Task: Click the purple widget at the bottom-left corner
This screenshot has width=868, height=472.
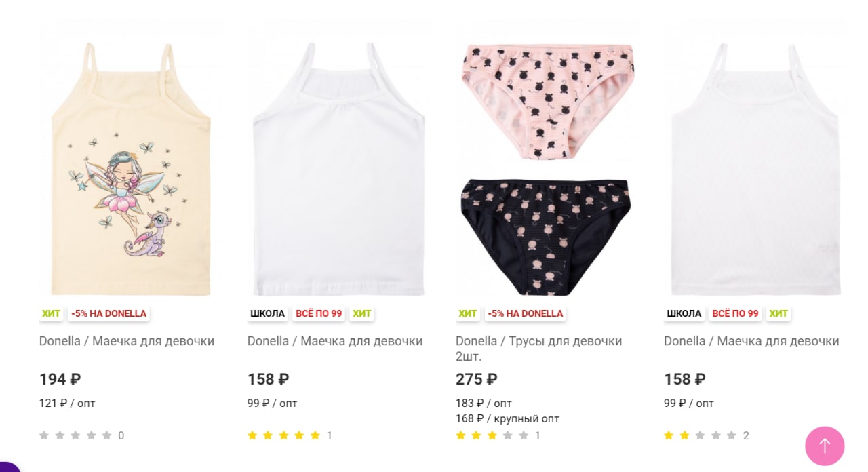Action: tap(8, 467)
